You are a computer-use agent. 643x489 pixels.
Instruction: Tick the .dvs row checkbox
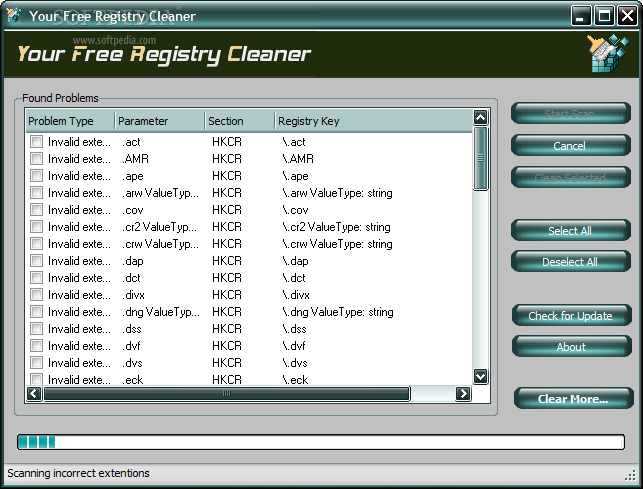click(x=36, y=363)
